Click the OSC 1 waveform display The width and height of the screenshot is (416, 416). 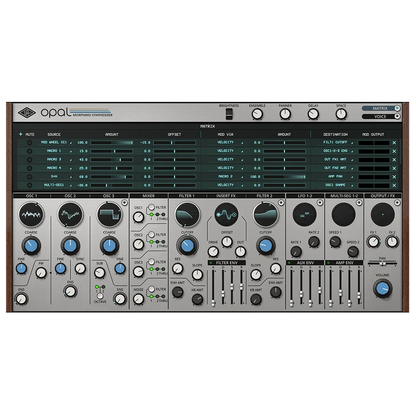31,215
